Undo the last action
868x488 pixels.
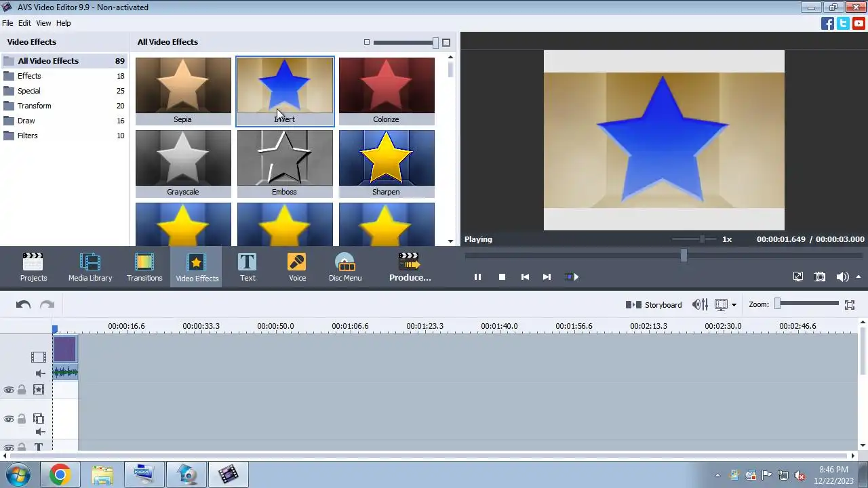click(x=23, y=305)
